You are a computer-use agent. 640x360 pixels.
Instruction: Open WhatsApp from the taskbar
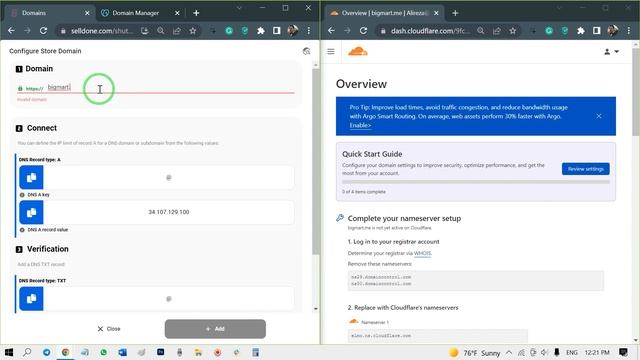tap(103, 352)
